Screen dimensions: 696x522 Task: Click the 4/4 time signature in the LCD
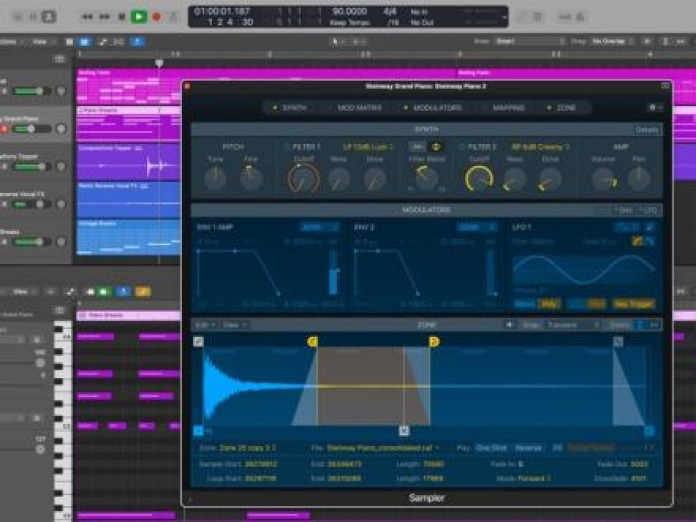point(390,11)
